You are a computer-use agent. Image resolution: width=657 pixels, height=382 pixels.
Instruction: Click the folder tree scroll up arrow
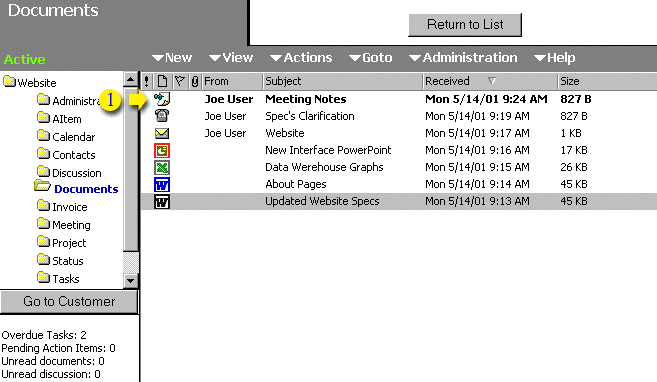tap(130, 79)
